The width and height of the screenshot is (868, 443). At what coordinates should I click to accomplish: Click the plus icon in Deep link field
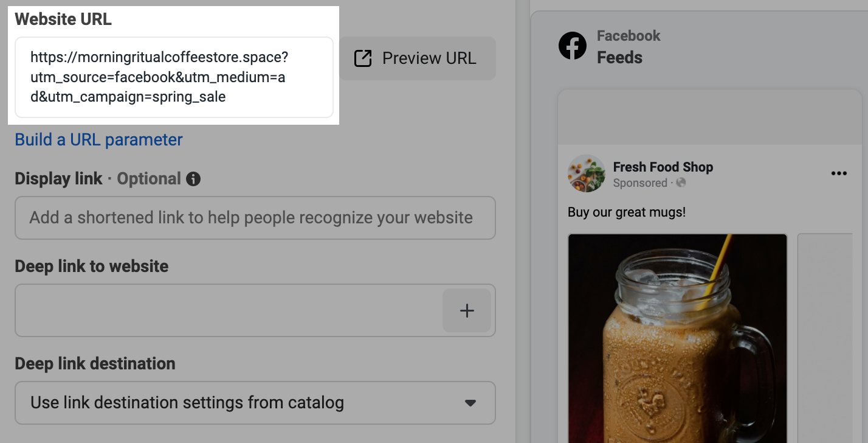click(x=467, y=310)
